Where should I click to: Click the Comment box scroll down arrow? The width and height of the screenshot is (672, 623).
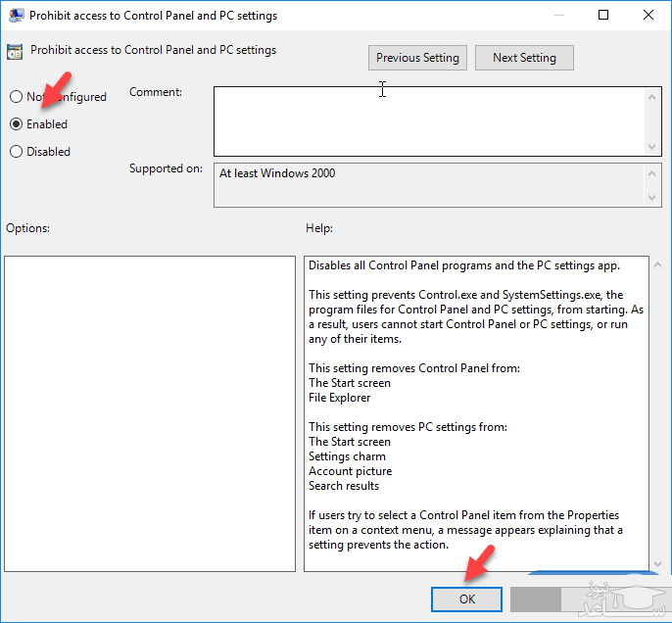click(653, 146)
